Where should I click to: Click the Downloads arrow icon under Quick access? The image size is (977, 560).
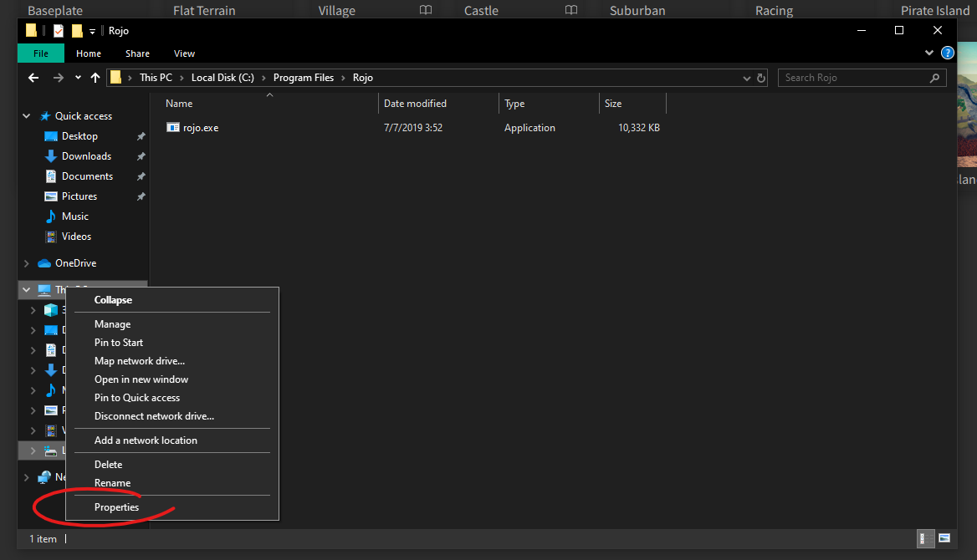pos(51,156)
